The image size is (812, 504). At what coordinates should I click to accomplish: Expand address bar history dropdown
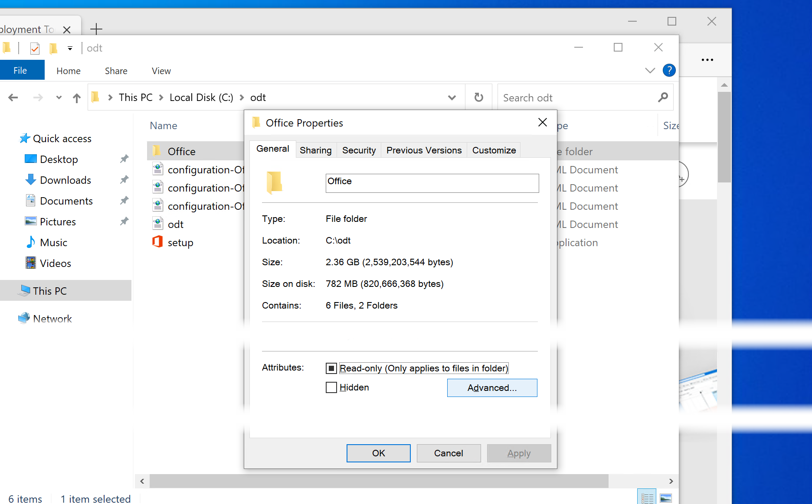tap(452, 98)
